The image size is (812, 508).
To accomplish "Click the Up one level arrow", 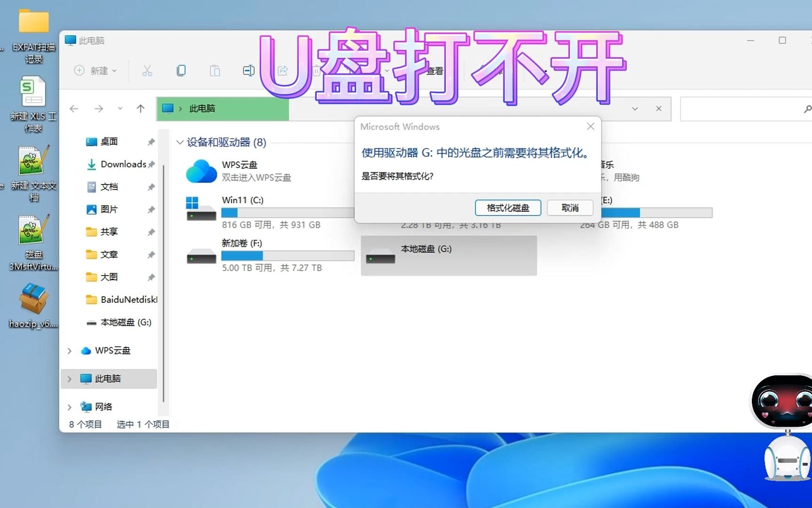I will 140,109.
